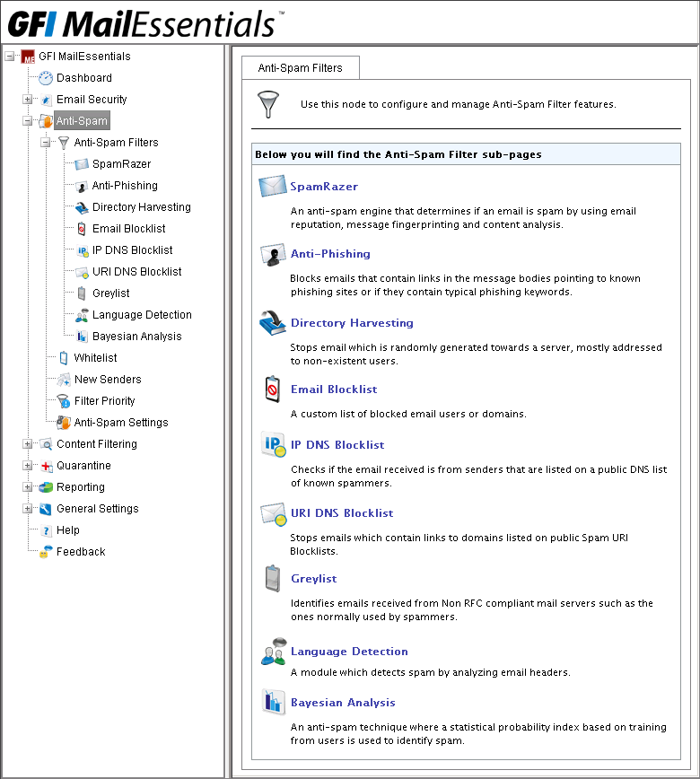The width and height of the screenshot is (700, 779).
Task: Click the large Email Blocklist clipboard icon
Action: 272,389
